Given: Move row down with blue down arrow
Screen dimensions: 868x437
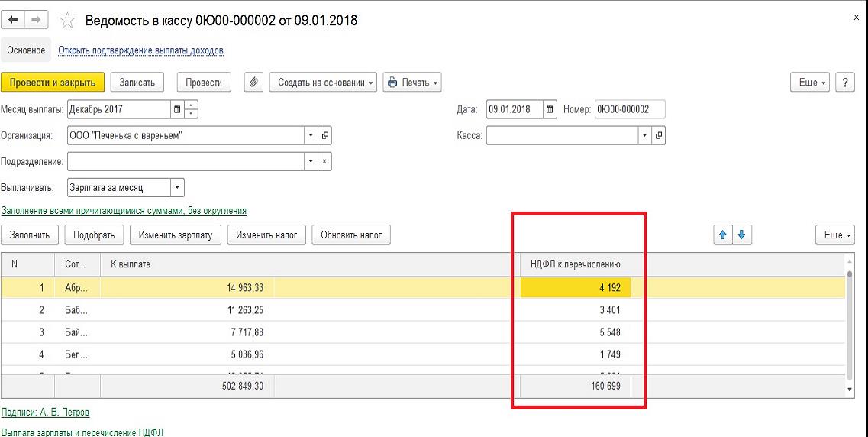Looking at the screenshot, I should pyautogui.click(x=742, y=235).
